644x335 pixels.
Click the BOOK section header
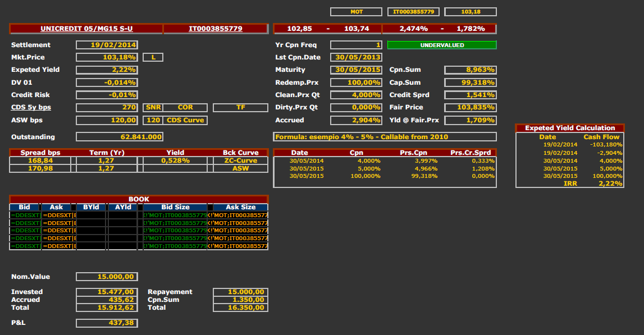(x=139, y=199)
